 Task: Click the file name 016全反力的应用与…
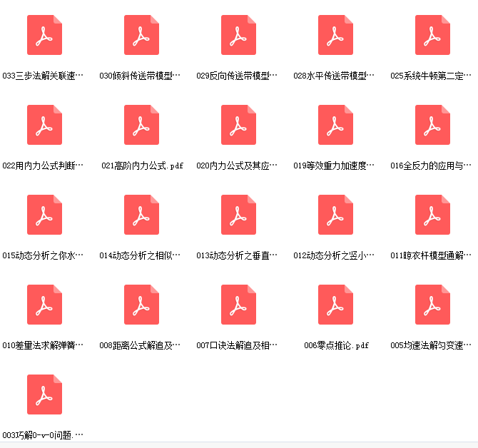(x=431, y=166)
